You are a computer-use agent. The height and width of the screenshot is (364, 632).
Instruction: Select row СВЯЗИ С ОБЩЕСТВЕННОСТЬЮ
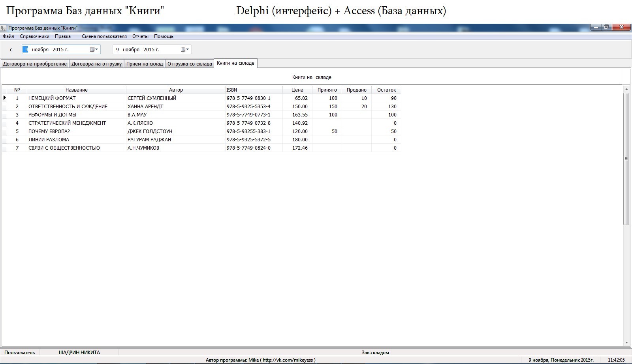[201, 148]
